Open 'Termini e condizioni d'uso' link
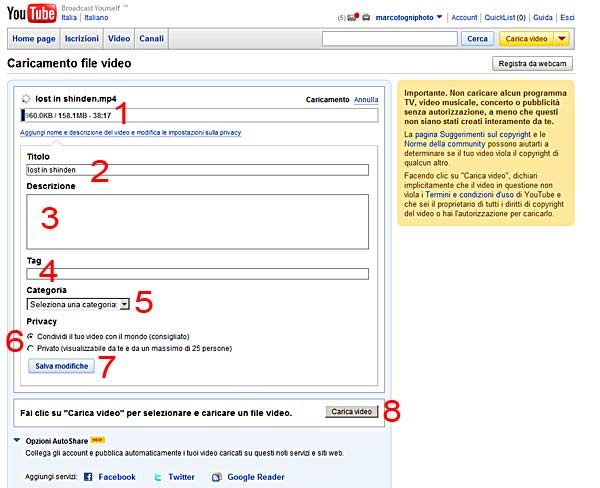This screenshot has width=600, height=488. click(470, 194)
